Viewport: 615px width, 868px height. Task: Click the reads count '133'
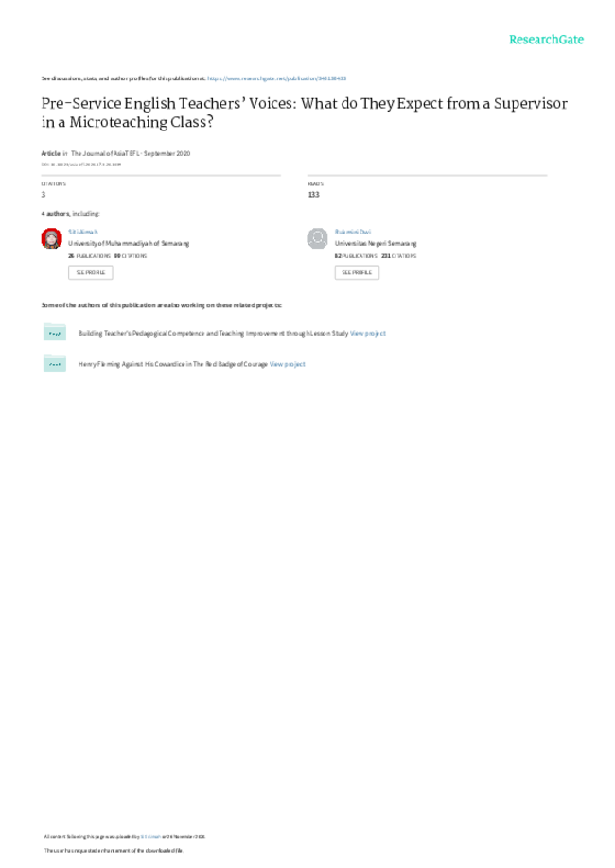(313, 194)
